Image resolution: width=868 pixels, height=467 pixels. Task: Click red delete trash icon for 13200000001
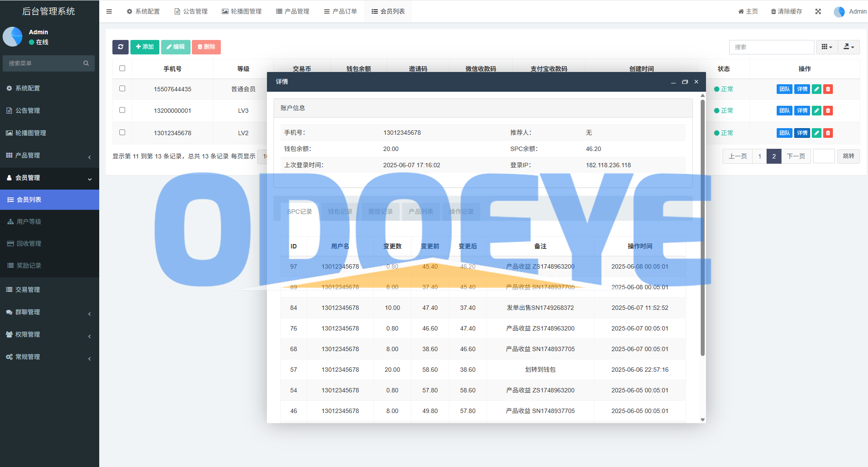(x=828, y=111)
